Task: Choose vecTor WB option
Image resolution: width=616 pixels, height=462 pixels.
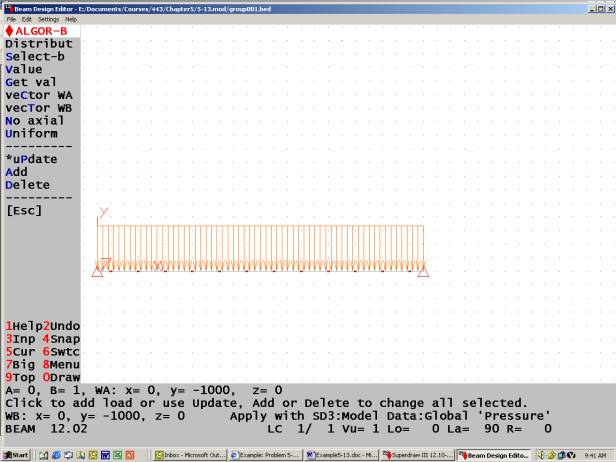Action: click(x=39, y=108)
